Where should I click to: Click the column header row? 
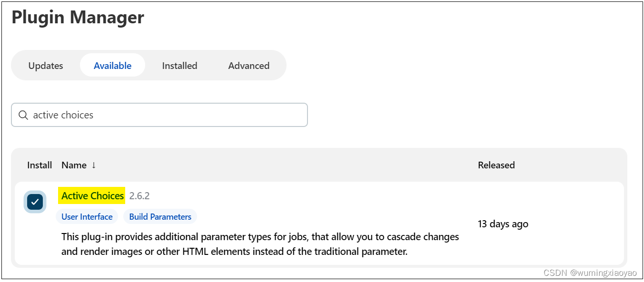point(319,165)
